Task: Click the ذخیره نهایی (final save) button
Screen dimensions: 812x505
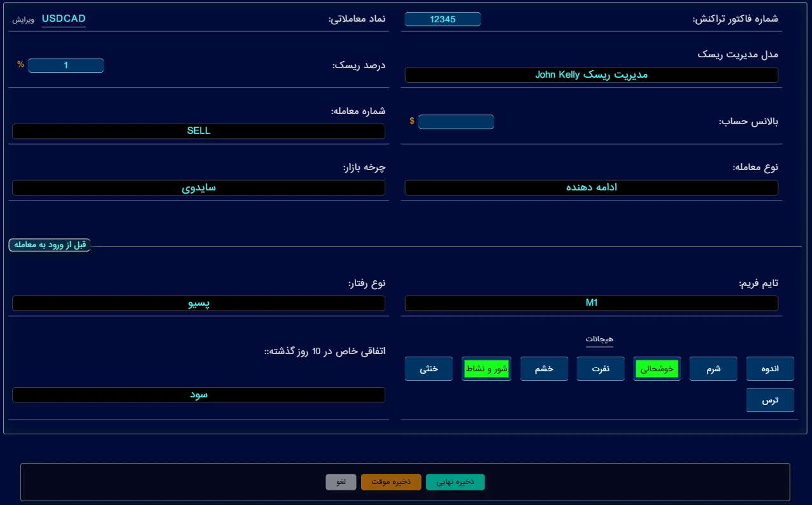Action: (x=455, y=482)
